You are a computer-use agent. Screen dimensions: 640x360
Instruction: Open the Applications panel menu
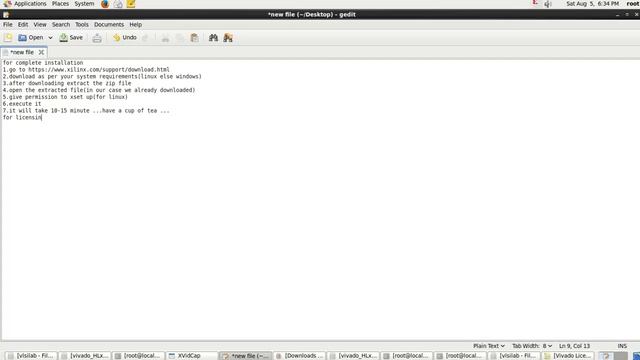[25, 4]
